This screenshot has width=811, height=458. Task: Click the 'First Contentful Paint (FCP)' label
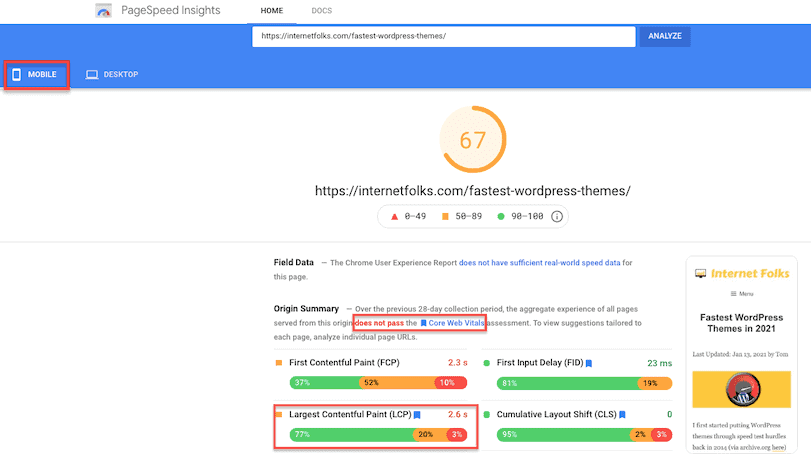pos(344,363)
